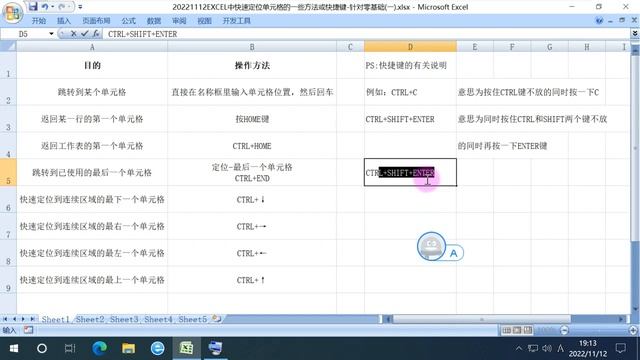Undo the last action
Image resolution: width=640 pixels, height=360 pixels.
coord(45,7)
